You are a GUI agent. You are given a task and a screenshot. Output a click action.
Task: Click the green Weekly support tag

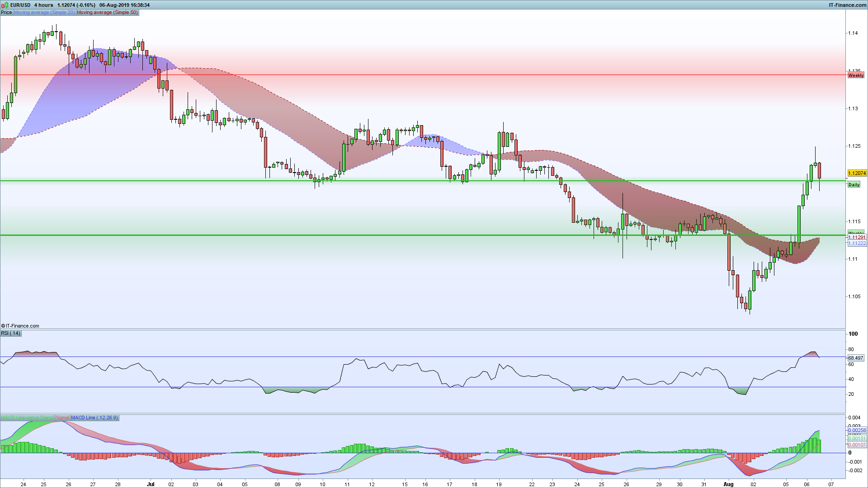point(856,233)
